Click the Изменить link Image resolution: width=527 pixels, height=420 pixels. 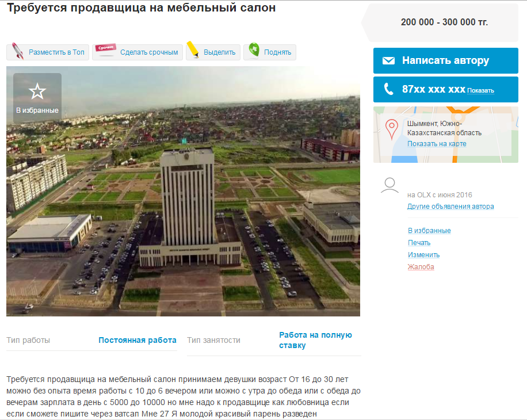423,255
